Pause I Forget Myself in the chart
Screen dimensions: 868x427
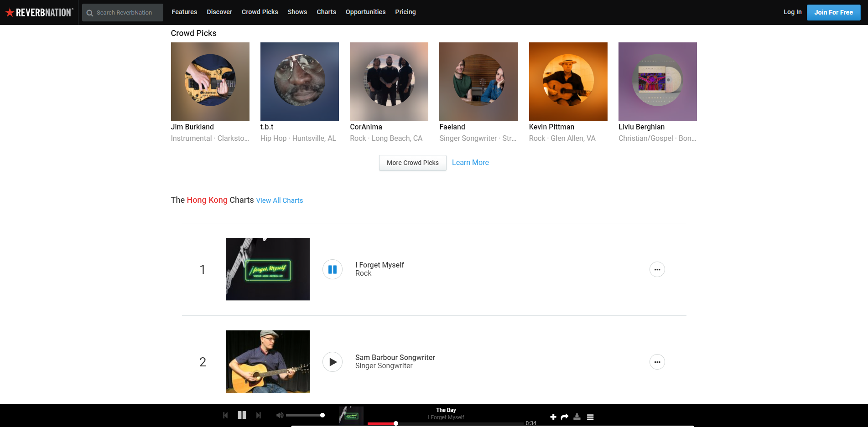333,269
